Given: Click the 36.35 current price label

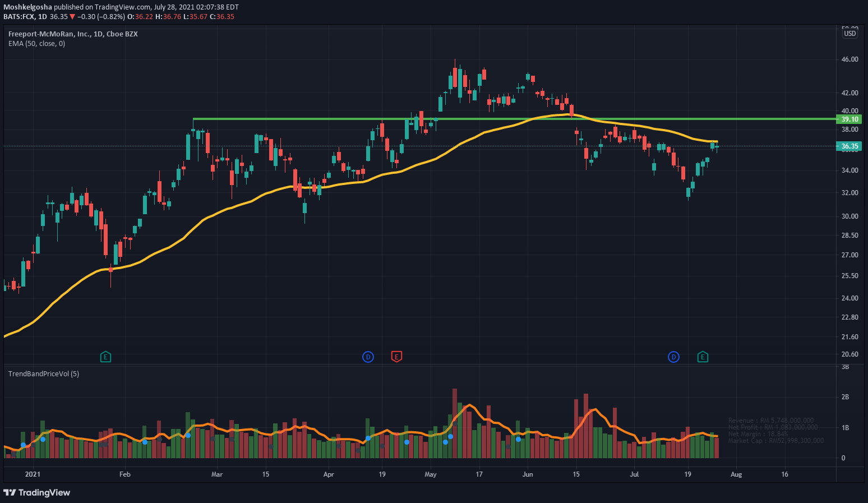Looking at the screenshot, I should 849,146.
